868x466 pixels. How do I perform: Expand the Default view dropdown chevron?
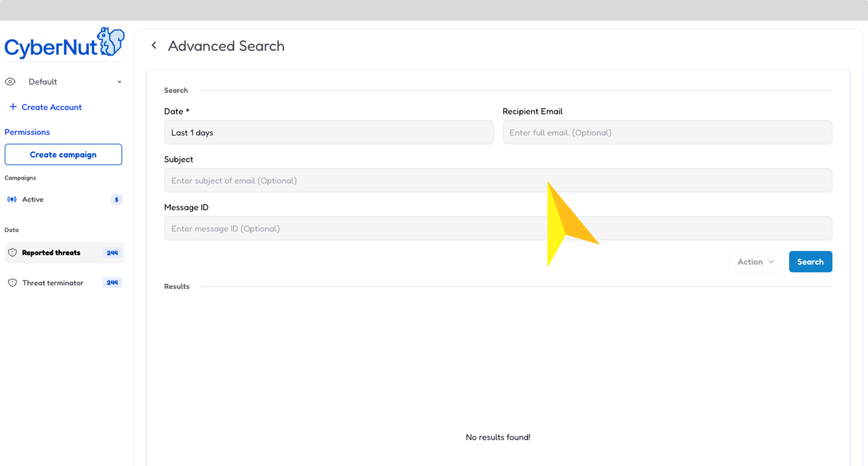(x=119, y=82)
